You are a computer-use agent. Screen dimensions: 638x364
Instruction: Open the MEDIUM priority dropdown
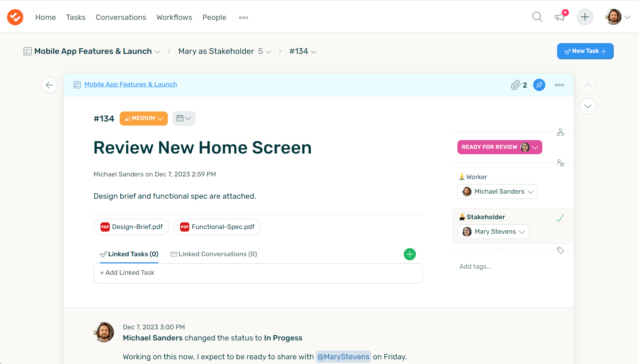[144, 119]
